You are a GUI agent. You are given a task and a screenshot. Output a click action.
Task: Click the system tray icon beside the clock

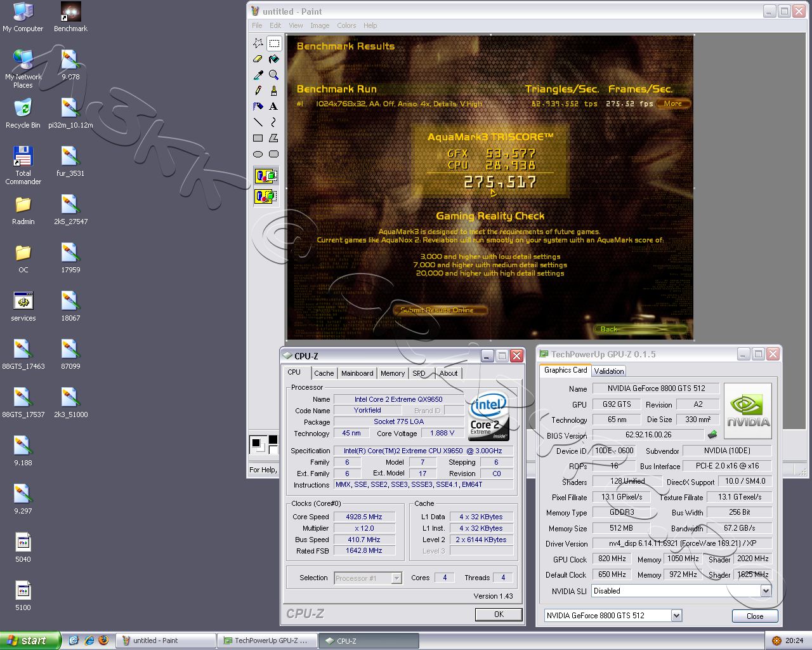pos(776,640)
